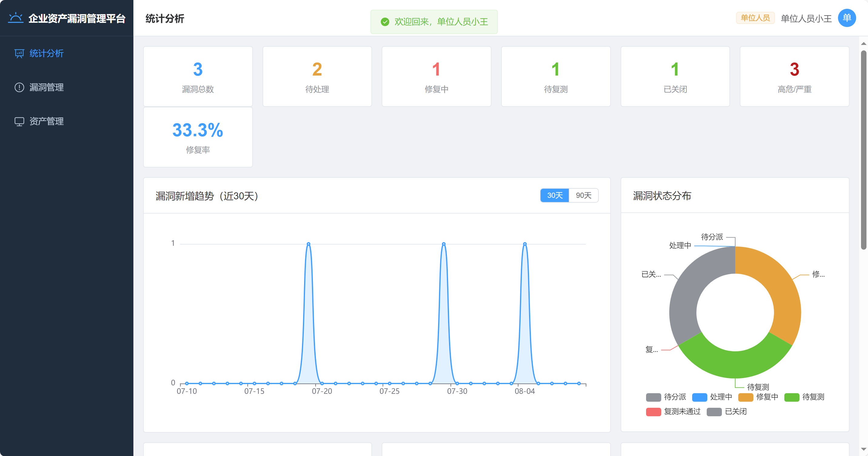This screenshot has width=868, height=456.
Task: Click the 修复中 stat card
Action: point(436,76)
